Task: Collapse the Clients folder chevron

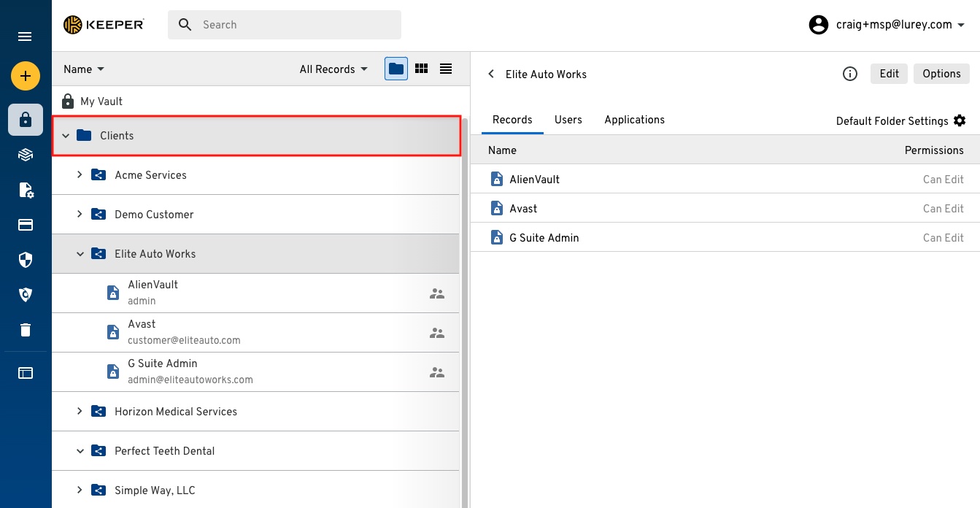Action: click(x=66, y=136)
